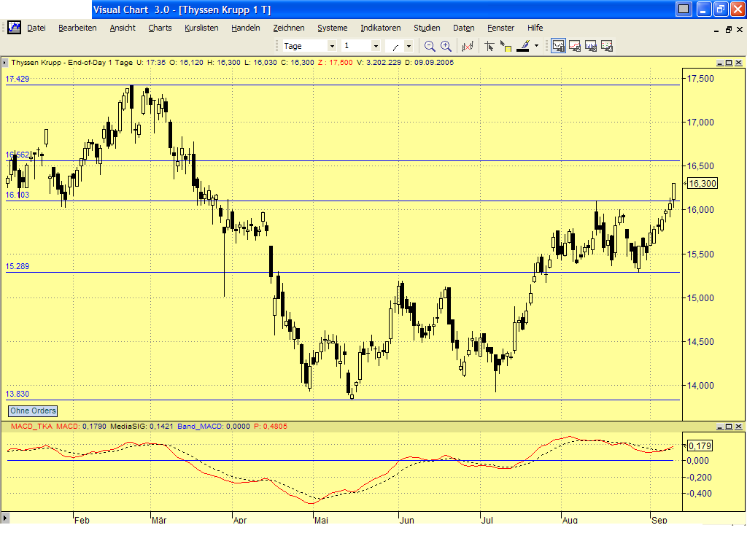Open chart window layout 1 icon
This screenshot has height=560, width=747.
558,45
